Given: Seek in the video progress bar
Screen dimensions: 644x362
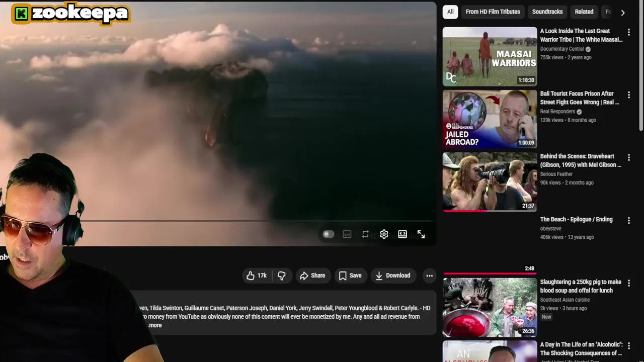Looking at the screenshot, I should (x=257, y=221).
